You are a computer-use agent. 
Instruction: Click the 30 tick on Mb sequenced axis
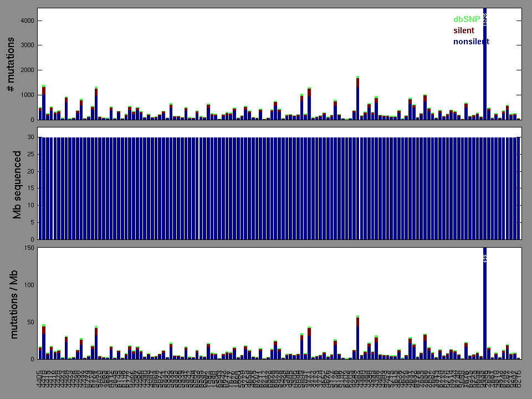30,137
